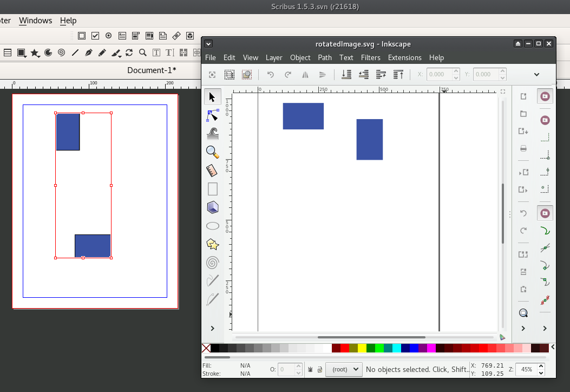Screen dimensions: 570x392
Task: Open the Inkscape Filters menu
Action: tap(371, 57)
